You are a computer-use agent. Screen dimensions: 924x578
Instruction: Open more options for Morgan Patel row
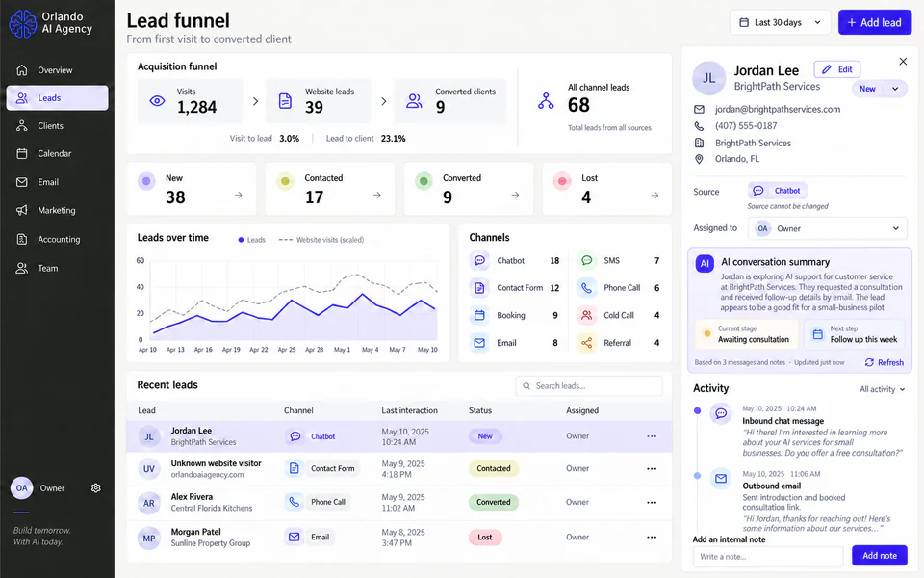tap(652, 538)
